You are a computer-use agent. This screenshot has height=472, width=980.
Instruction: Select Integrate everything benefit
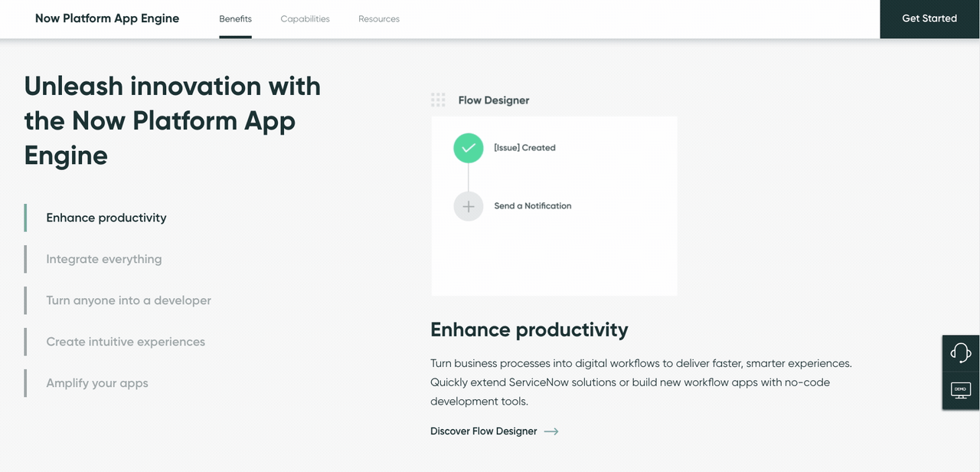pos(104,259)
